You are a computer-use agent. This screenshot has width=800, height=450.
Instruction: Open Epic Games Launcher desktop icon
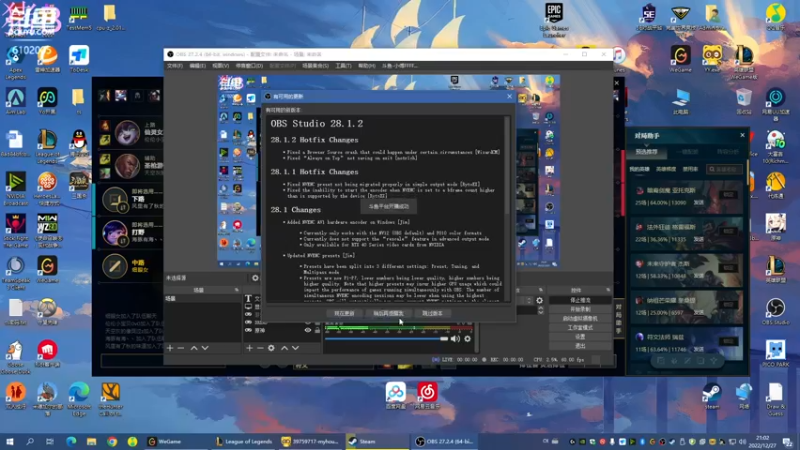pyautogui.click(x=554, y=19)
